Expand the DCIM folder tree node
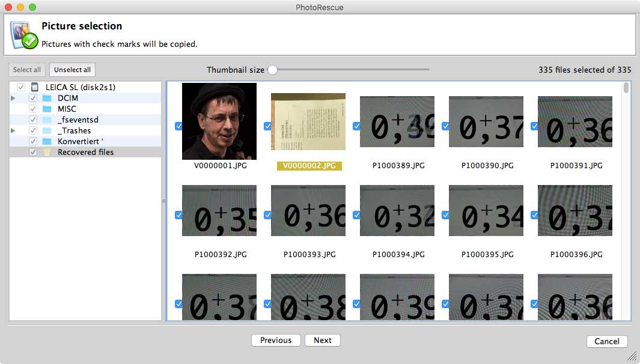This screenshot has height=364, width=640. (x=13, y=98)
